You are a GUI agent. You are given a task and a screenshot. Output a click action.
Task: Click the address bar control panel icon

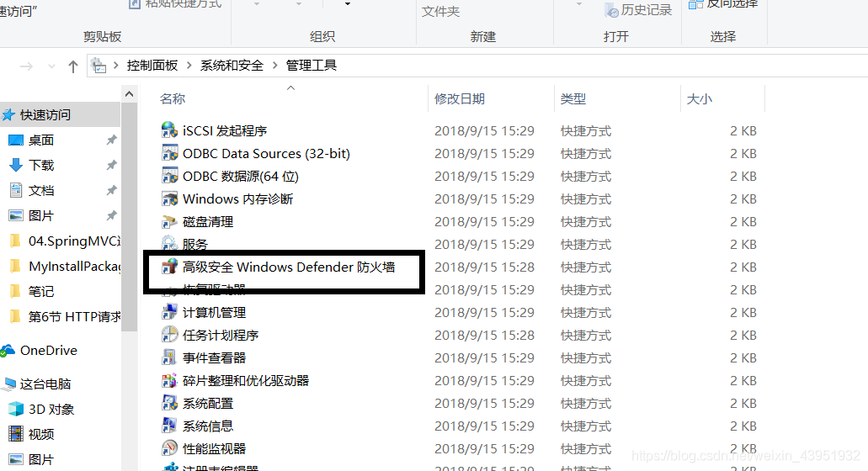(x=99, y=66)
